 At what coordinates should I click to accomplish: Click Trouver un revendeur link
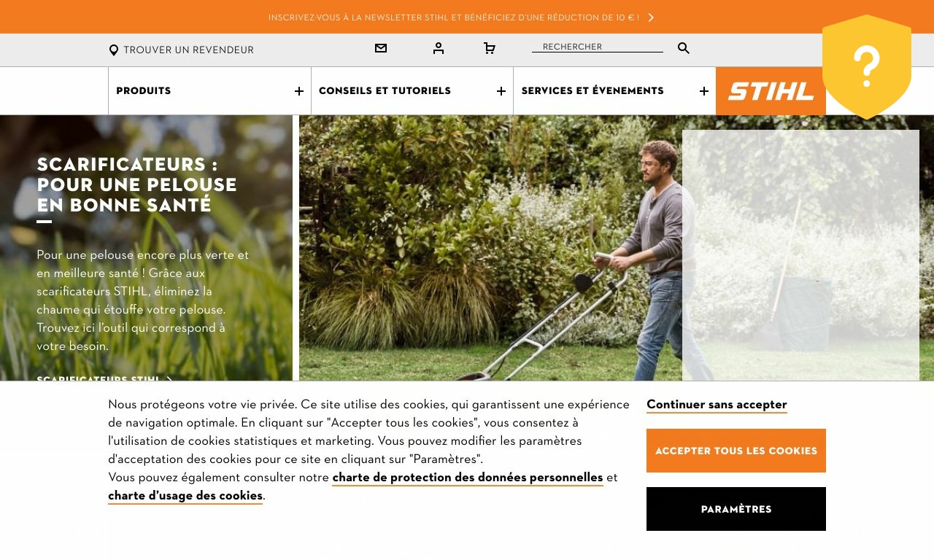point(188,50)
